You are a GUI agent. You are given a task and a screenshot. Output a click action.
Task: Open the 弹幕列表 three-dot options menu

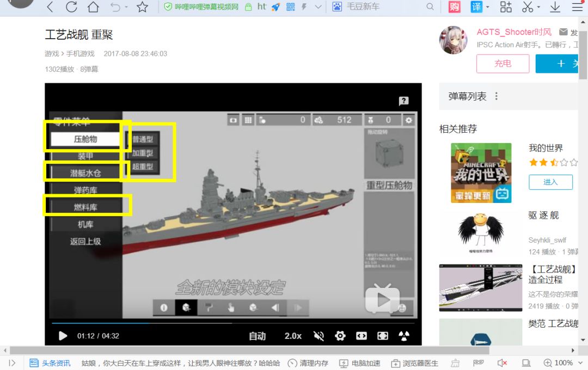point(497,96)
